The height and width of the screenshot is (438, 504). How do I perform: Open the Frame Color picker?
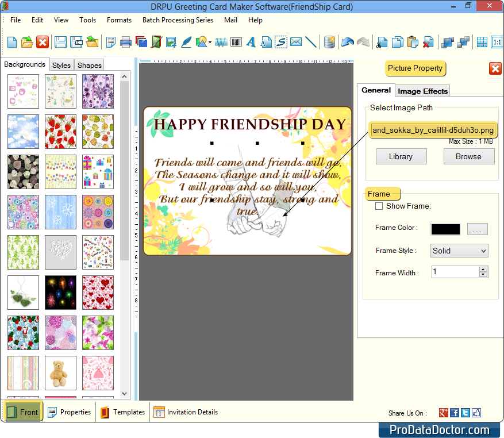pos(477,229)
